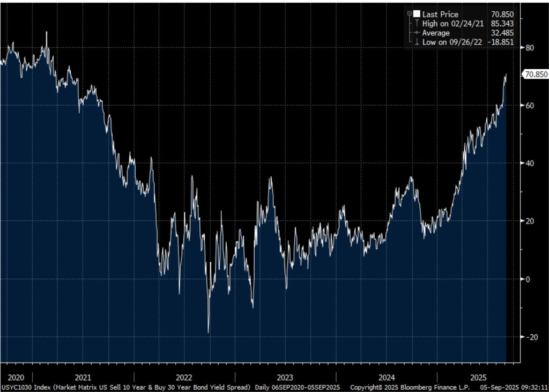Select the Last Price legend label
Viewport: 549px width, 392px height.
(440, 14)
